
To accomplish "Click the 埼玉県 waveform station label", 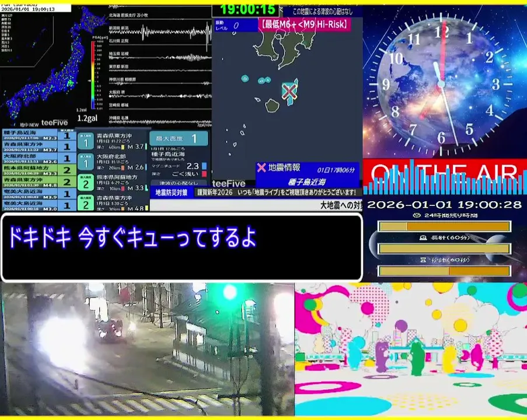I will tap(118, 54).
